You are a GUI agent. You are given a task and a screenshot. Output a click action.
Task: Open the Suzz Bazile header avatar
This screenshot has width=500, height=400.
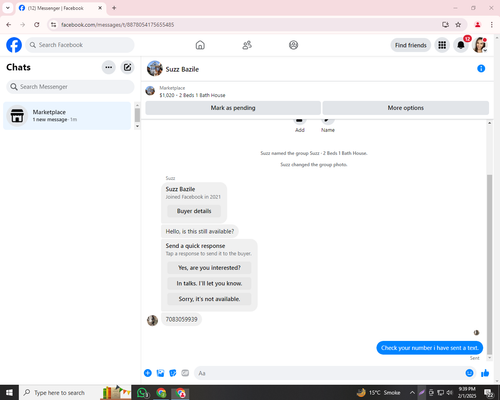[x=155, y=69]
